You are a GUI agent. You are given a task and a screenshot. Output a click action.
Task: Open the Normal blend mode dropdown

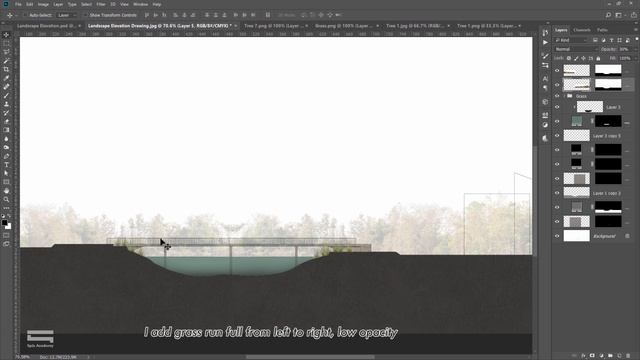(576, 49)
